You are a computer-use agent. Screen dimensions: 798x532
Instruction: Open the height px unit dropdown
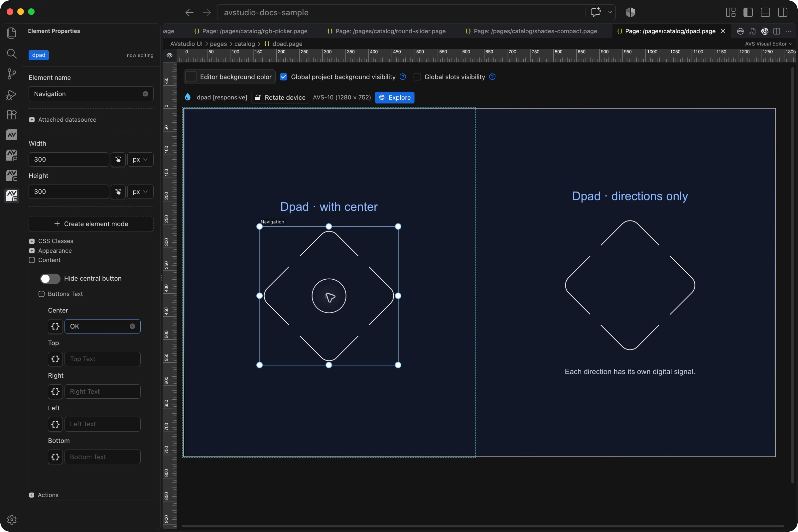pos(140,192)
